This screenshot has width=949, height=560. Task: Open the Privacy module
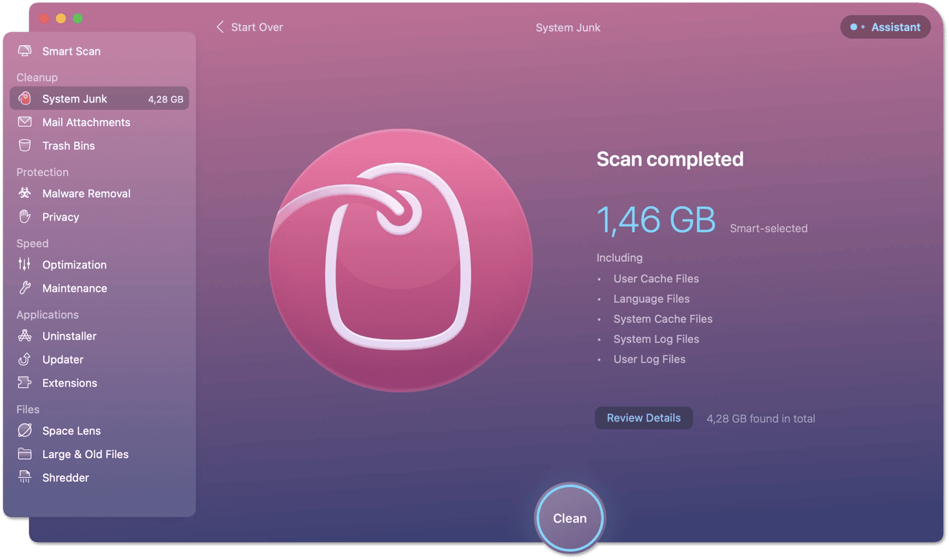99,217
